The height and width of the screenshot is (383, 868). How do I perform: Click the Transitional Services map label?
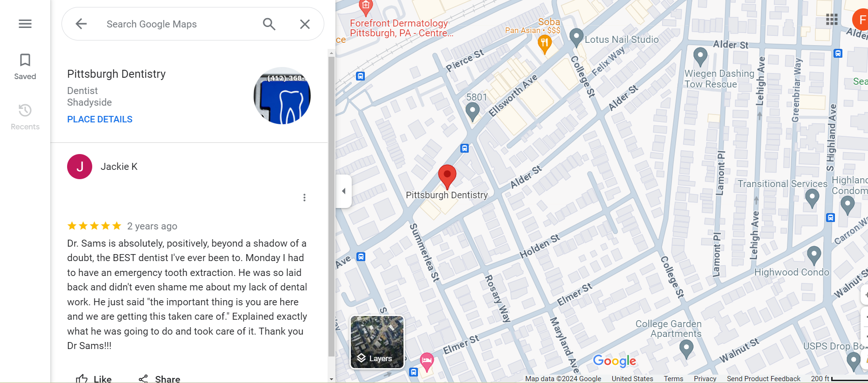pos(782,184)
